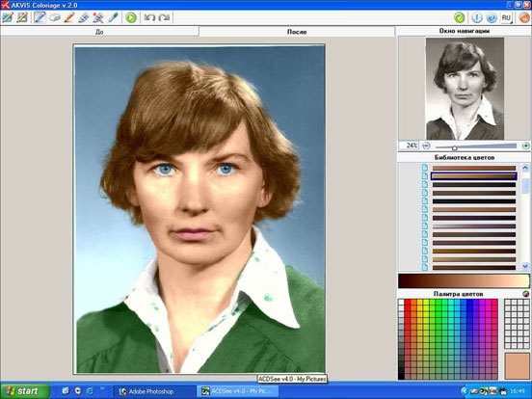Select the highlighted brown gradient in color library
The width and height of the screenshot is (532, 399).
(x=474, y=176)
